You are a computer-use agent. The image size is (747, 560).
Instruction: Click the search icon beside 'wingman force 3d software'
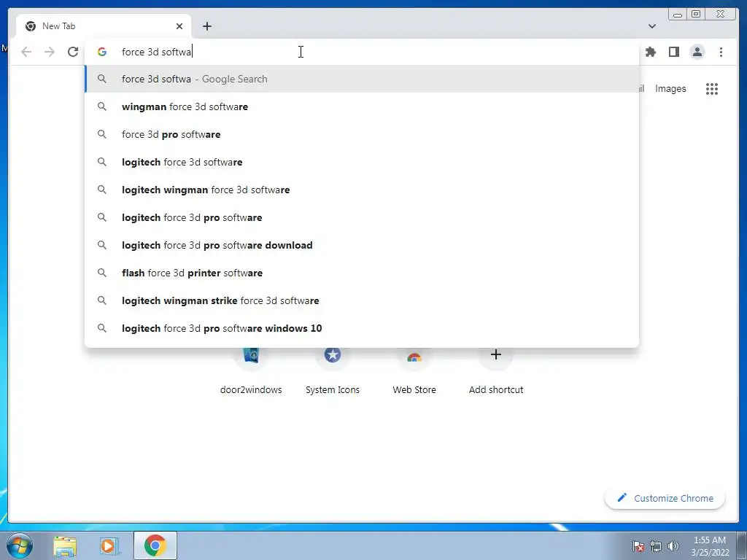[102, 106]
